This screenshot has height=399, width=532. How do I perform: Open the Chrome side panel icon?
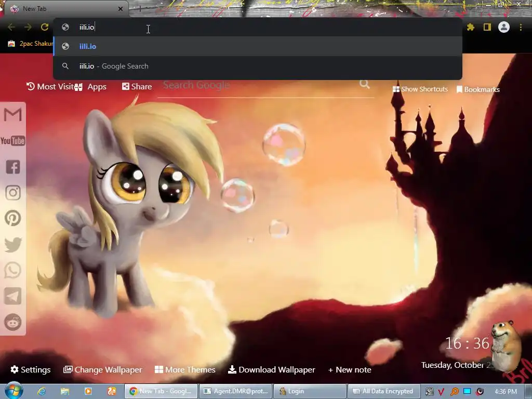pyautogui.click(x=487, y=27)
